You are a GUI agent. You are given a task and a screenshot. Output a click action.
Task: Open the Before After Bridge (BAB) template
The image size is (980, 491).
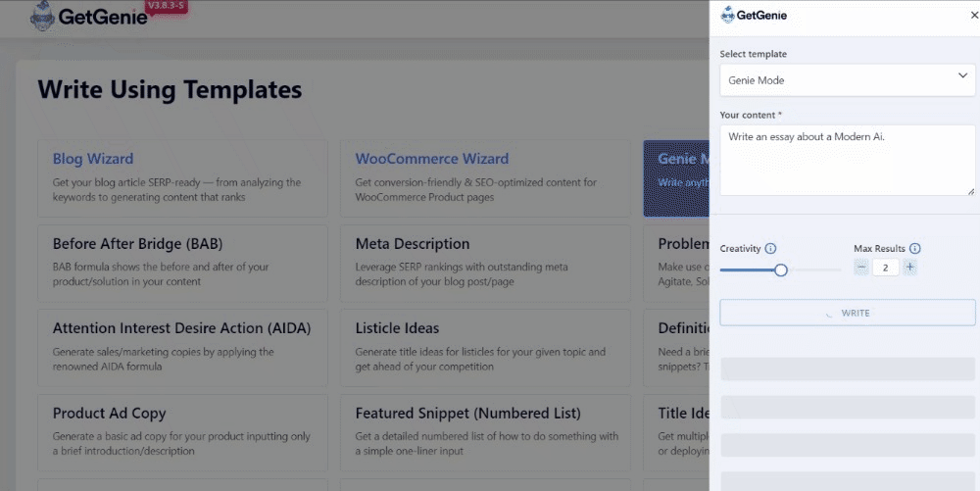coord(182,264)
